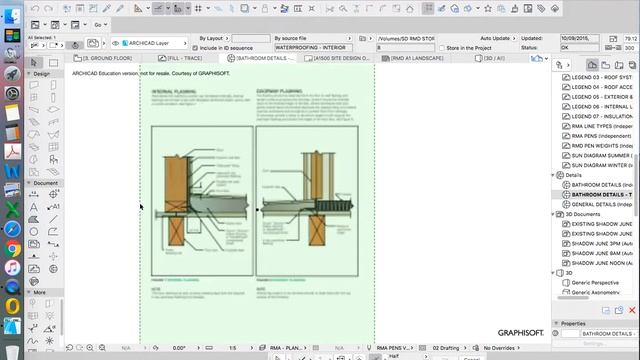Collapse the More toolbox section
The height and width of the screenshot is (360, 640).
[29, 292]
